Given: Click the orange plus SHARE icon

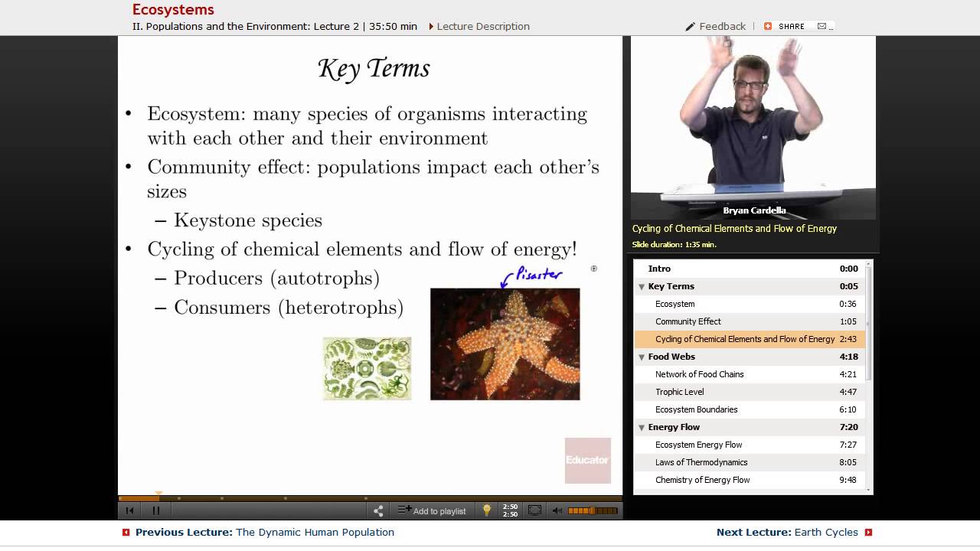Looking at the screenshot, I should (x=768, y=26).
